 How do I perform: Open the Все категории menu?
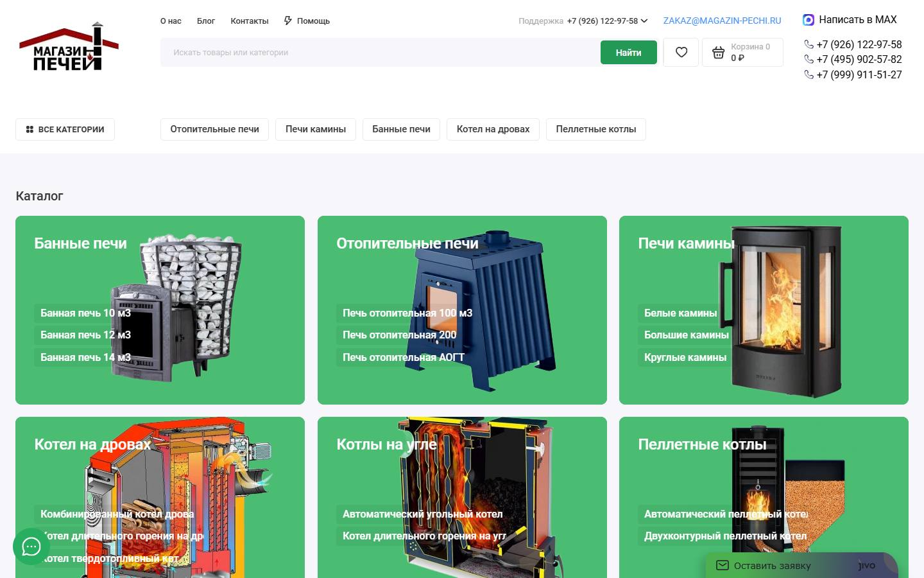pos(65,130)
